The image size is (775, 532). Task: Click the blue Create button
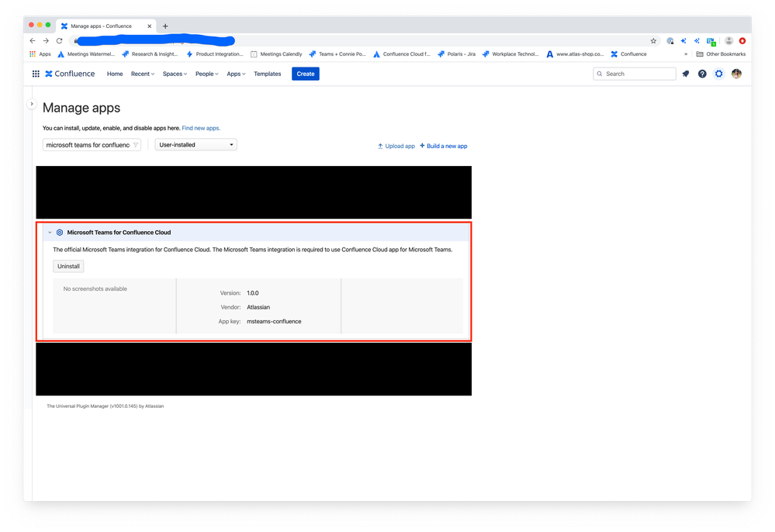coord(306,74)
